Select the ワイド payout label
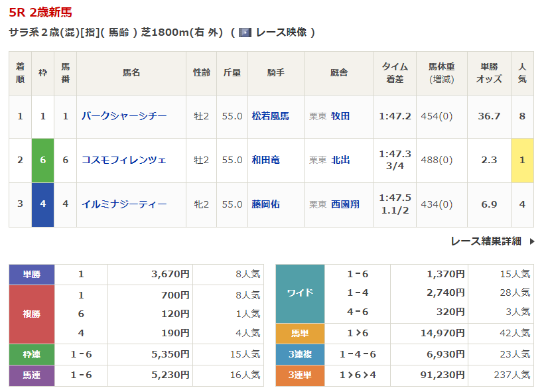This screenshot has height=392, width=546. pyautogui.click(x=300, y=293)
